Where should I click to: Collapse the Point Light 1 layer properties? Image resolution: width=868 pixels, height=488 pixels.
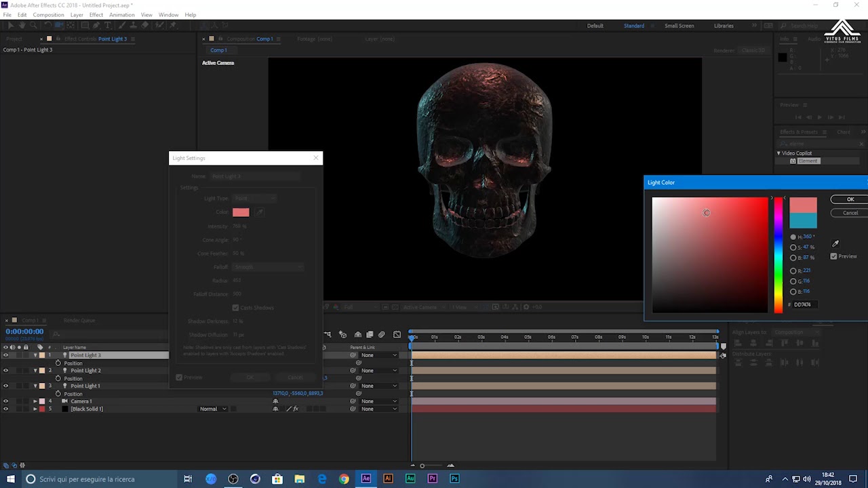tap(35, 386)
